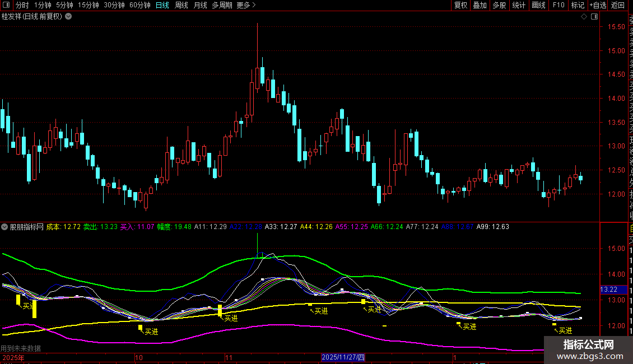
Task: Select the 15分钟 period tab
Action: tap(89, 5)
